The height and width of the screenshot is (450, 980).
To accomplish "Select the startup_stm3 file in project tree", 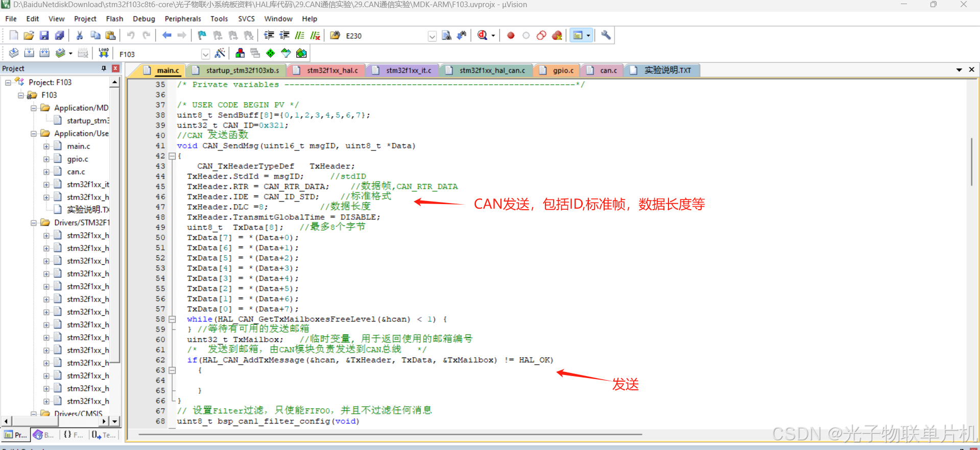I will [x=87, y=121].
